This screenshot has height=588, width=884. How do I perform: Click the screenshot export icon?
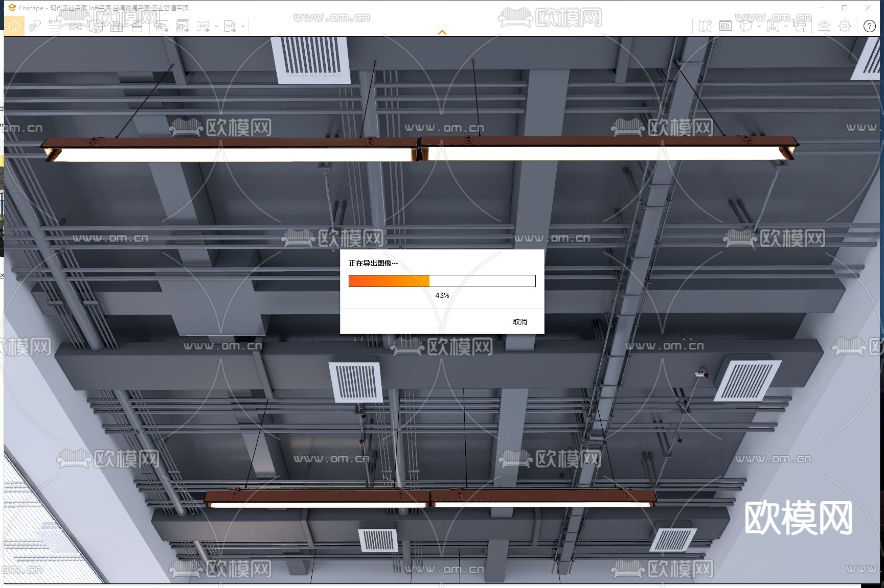click(162, 26)
